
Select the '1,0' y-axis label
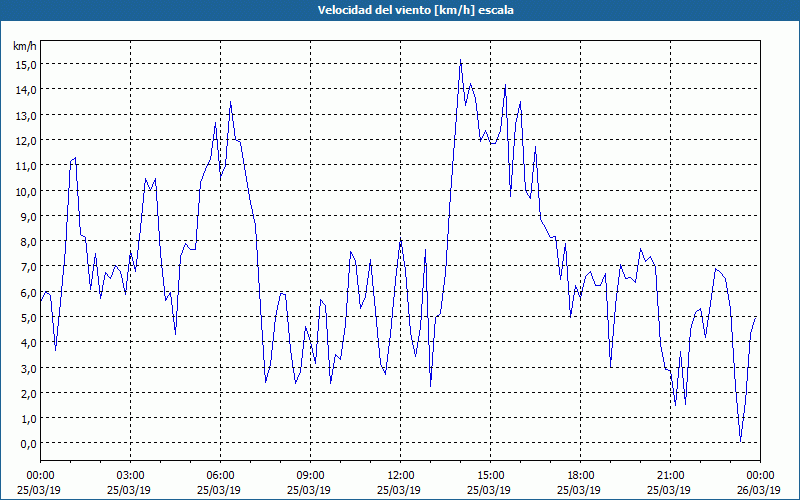[30, 419]
